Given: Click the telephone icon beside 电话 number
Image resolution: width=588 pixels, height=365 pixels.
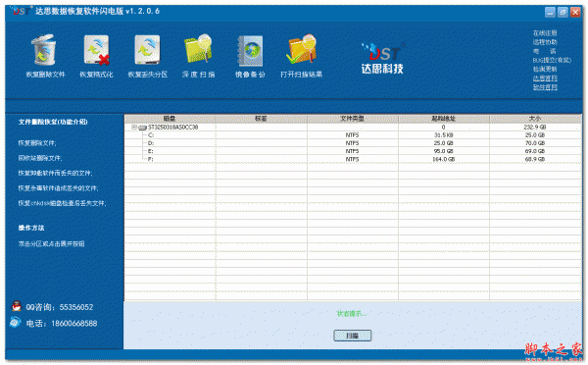Looking at the screenshot, I should pyautogui.click(x=16, y=322).
